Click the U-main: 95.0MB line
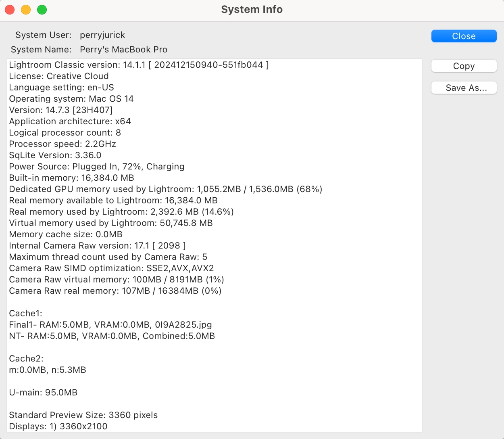The height and width of the screenshot is (439, 504). pos(43,393)
